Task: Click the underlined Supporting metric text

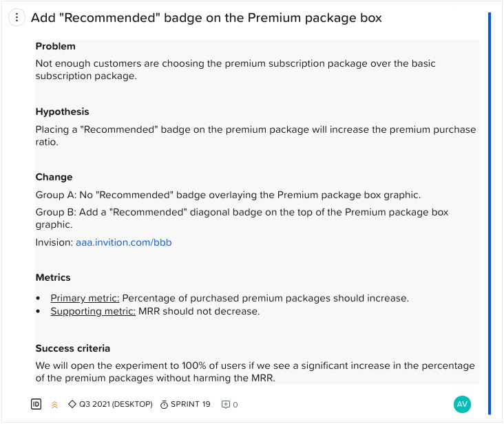Action: point(93,311)
